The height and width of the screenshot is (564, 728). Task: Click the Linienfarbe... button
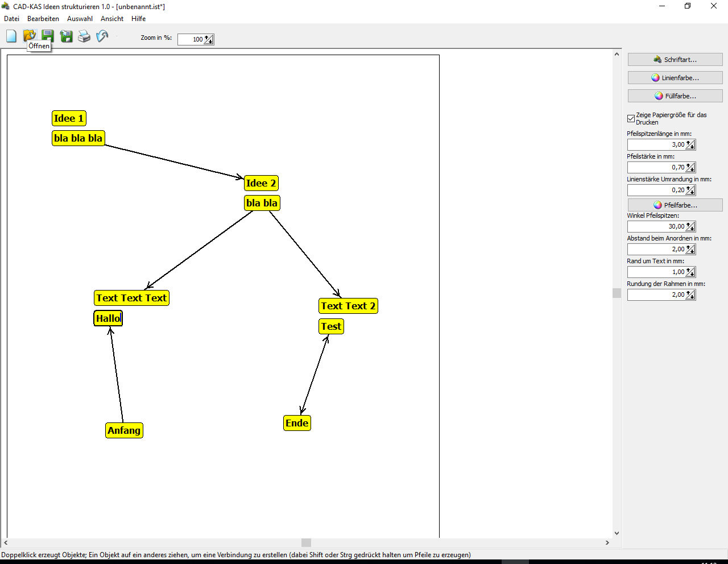(x=675, y=78)
